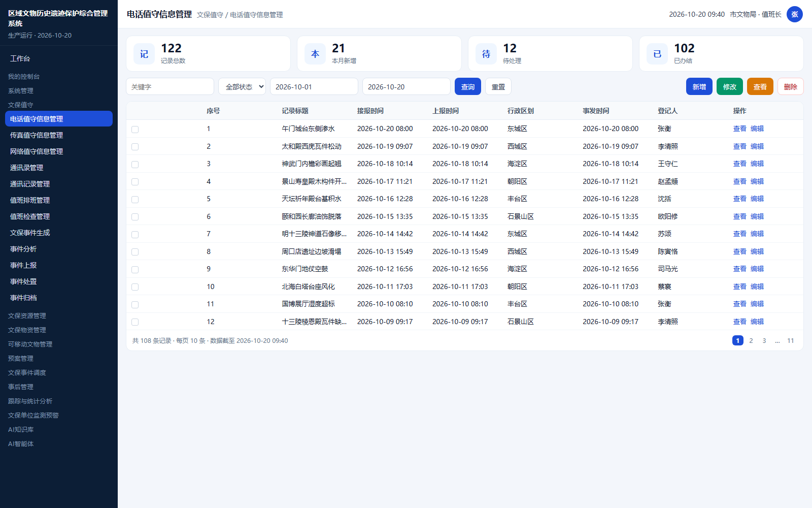Viewport: 812px width, 508px height.
Task: Click 文保值守 breadcrumb text
Action: (x=210, y=15)
